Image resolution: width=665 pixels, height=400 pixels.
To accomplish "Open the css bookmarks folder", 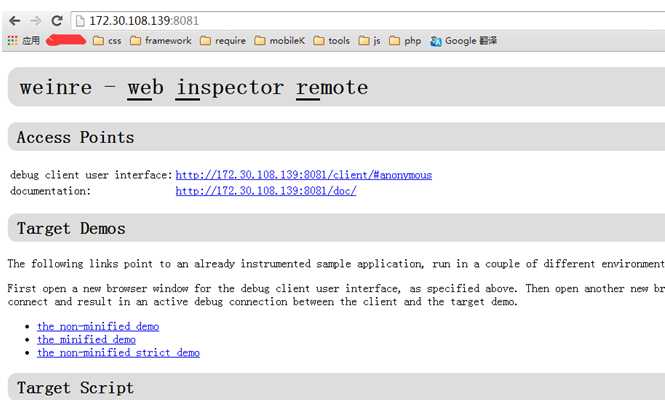I will pyautogui.click(x=107, y=41).
